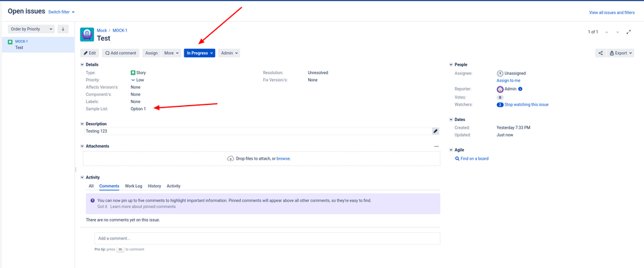Click the share issue icon
644x268 pixels.
pyautogui.click(x=600, y=53)
